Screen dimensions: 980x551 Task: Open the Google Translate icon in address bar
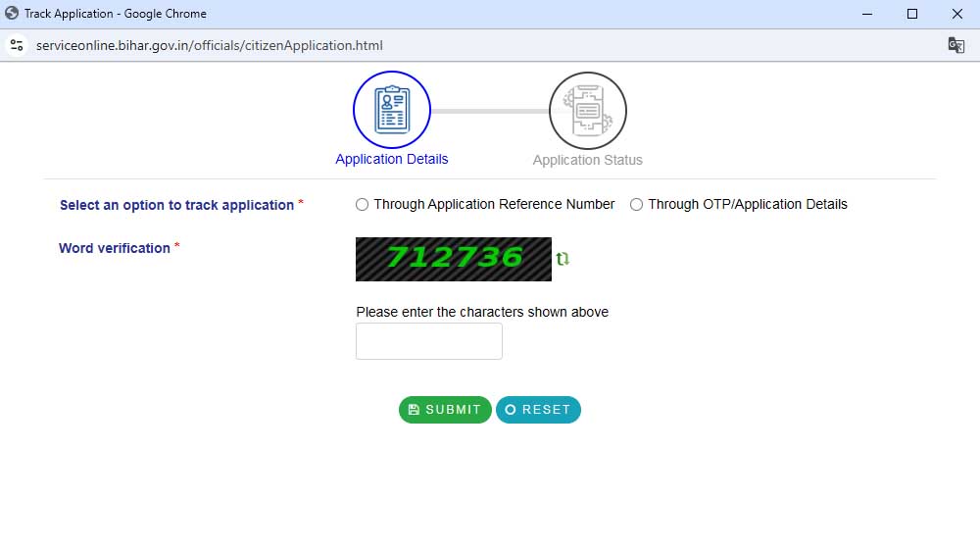pyautogui.click(x=955, y=45)
